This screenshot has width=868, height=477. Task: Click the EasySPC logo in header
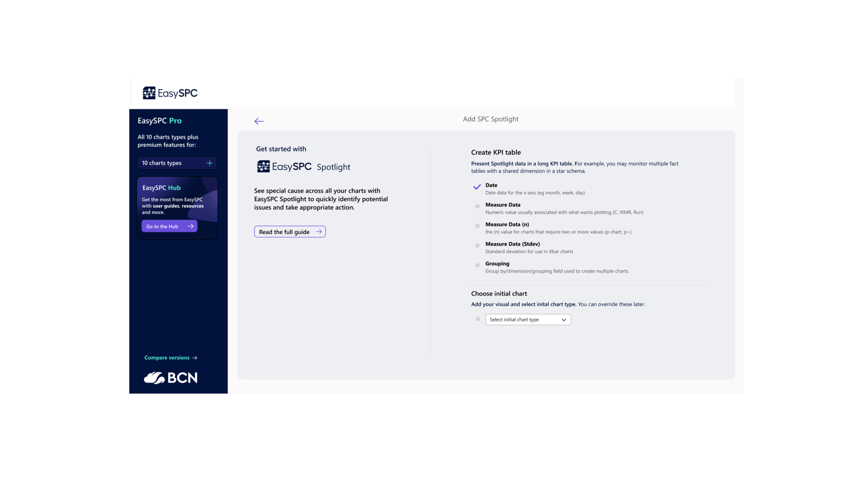(x=170, y=93)
